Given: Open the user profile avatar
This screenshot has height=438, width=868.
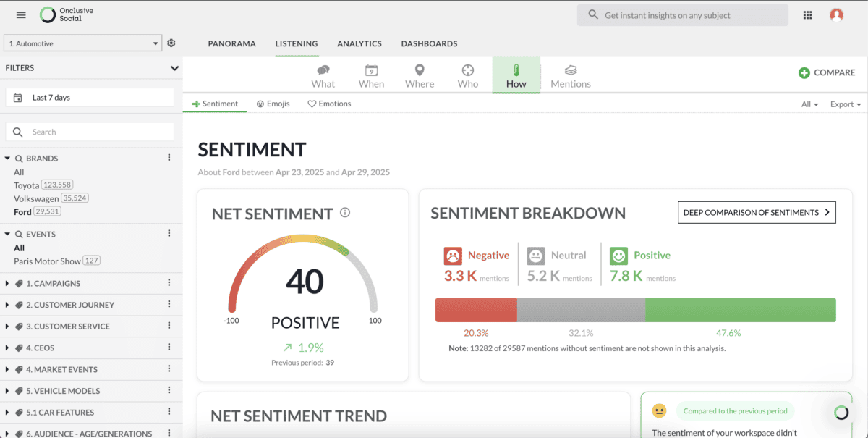Looking at the screenshot, I should (x=837, y=14).
